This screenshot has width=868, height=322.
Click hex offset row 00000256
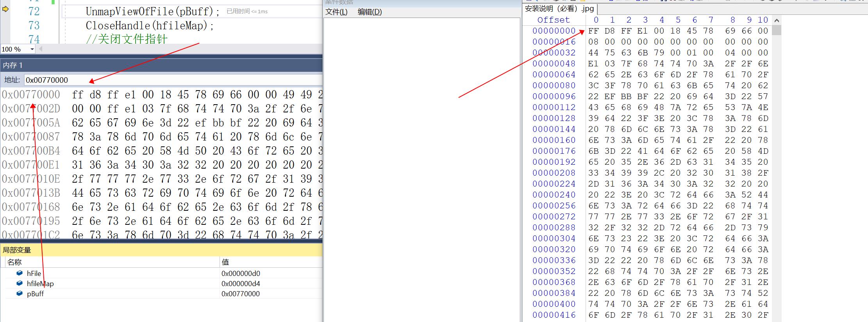[x=554, y=206]
